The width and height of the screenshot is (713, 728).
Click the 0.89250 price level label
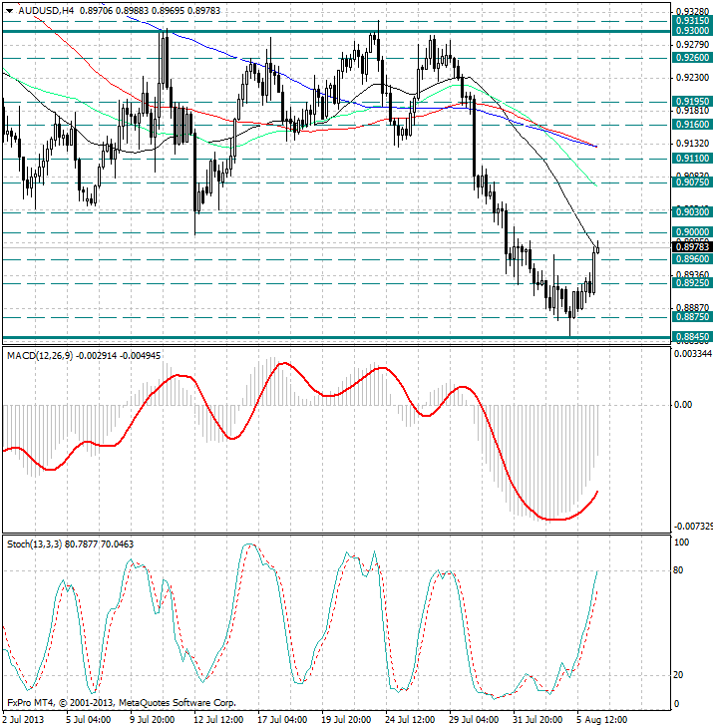[x=692, y=283]
